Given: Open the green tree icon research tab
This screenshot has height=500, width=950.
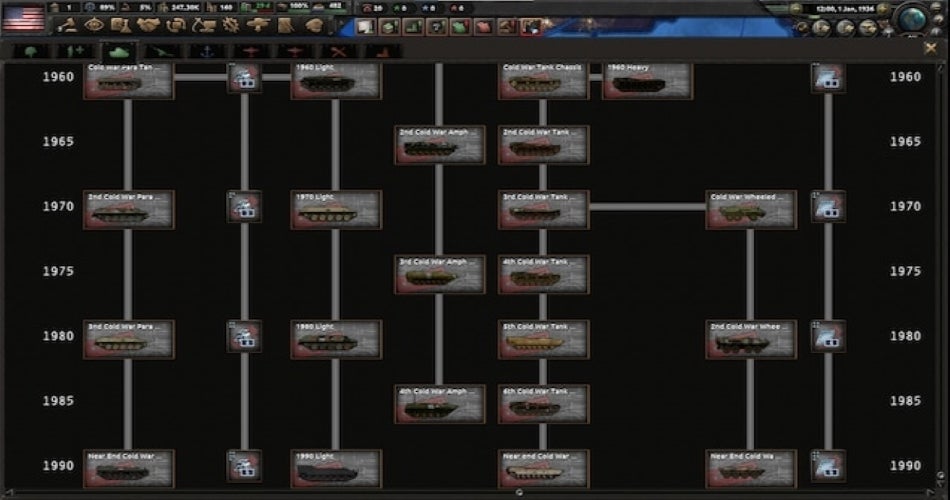Looking at the screenshot, I should click(x=31, y=50).
